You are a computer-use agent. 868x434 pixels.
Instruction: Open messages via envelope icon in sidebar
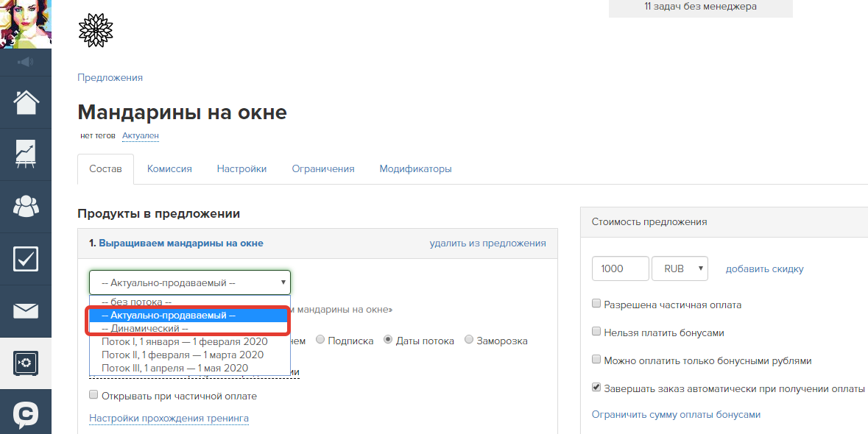click(x=26, y=310)
